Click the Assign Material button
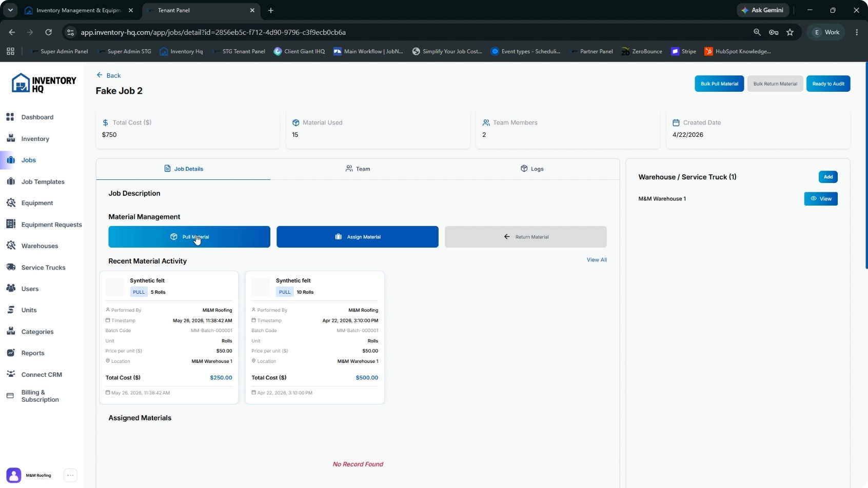This screenshot has width=868, height=488. tap(358, 237)
